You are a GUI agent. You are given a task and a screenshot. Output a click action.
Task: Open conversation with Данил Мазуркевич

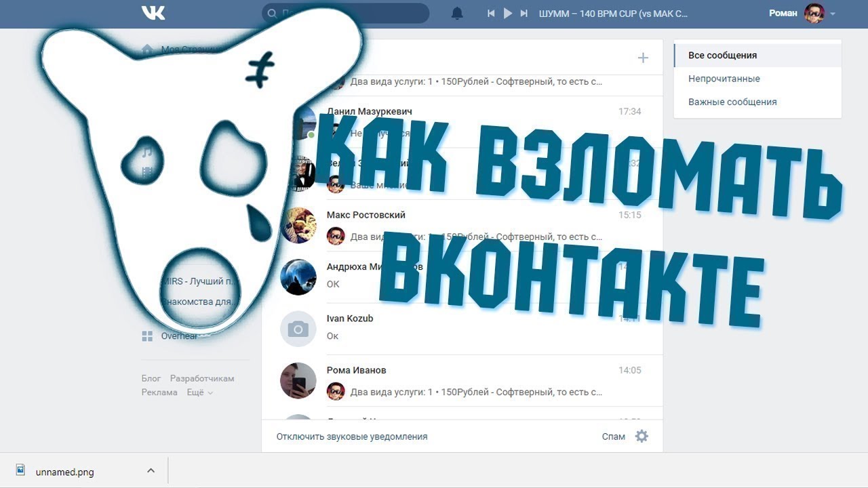click(462, 122)
